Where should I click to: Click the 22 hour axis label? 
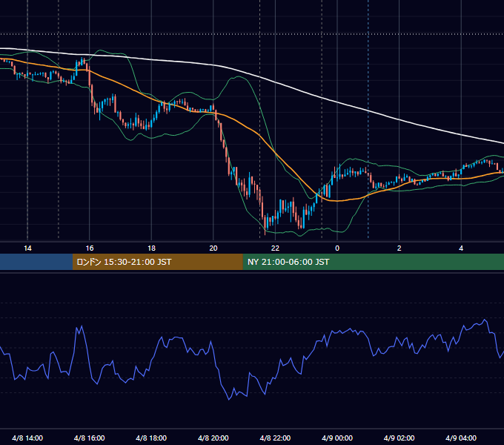pyautogui.click(x=275, y=248)
